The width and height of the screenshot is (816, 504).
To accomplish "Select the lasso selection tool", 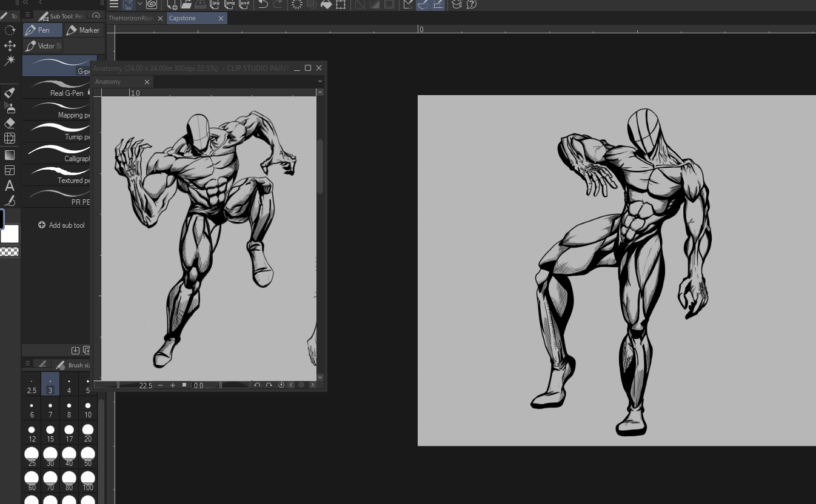I will coord(10,30).
